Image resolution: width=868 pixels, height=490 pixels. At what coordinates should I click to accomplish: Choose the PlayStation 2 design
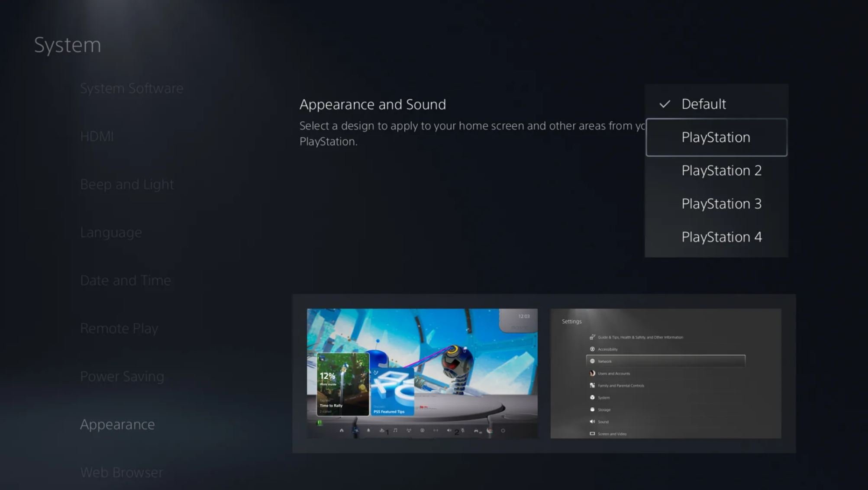[x=721, y=171]
